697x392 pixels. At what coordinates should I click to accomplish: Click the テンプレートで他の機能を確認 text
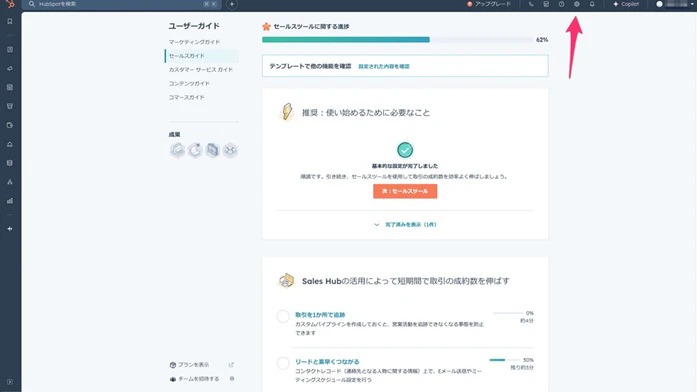click(x=310, y=66)
